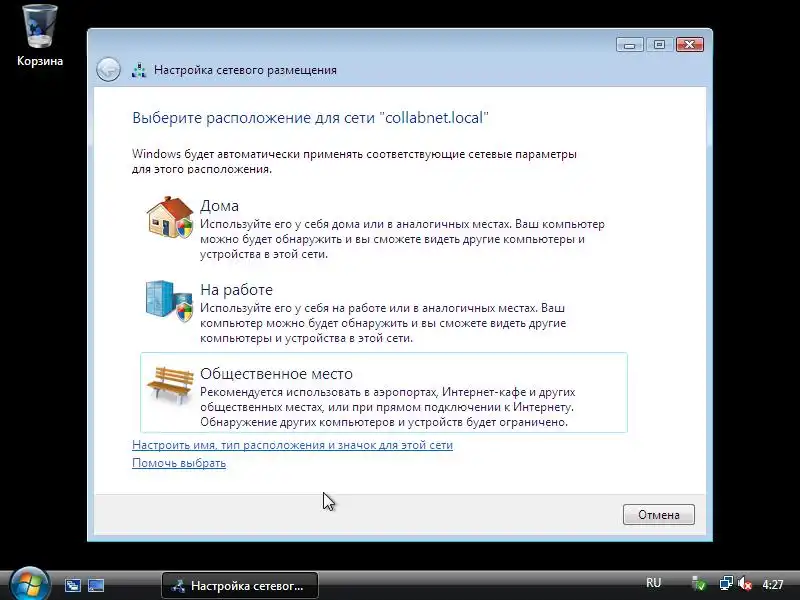Go back using the wizard back arrow
The height and width of the screenshot is (600, 800).
(108, 69)
